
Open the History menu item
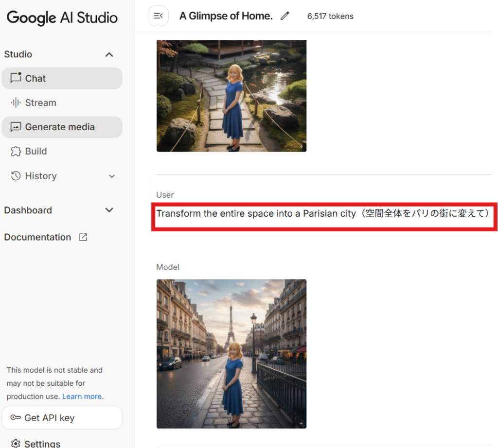coord(62,176)
